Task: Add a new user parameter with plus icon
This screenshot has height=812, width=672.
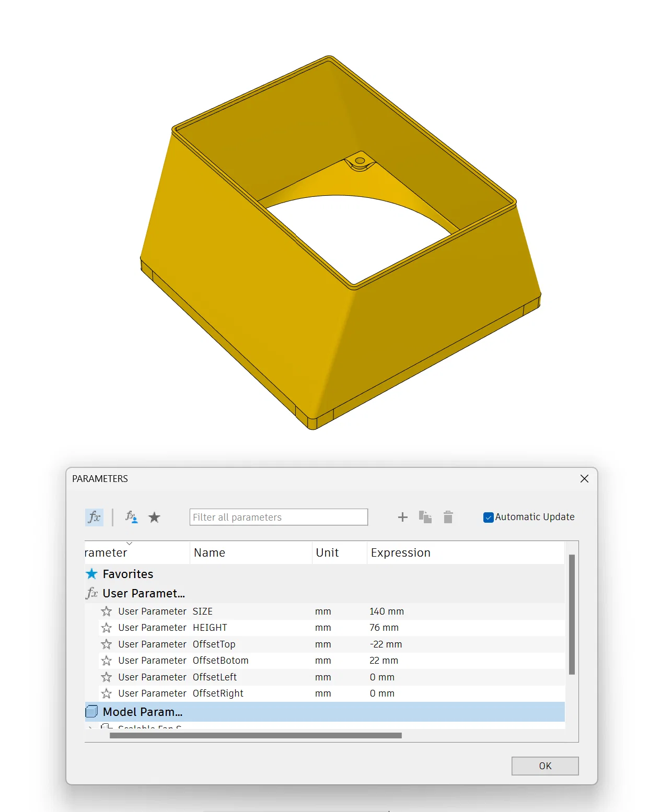Action: tap(402, 517)
